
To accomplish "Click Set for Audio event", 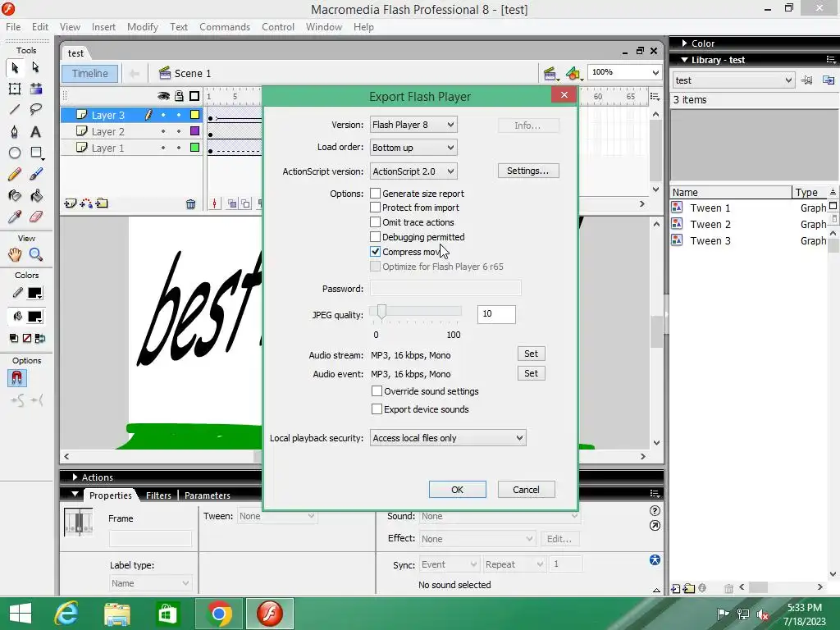I will click(532, 373).
